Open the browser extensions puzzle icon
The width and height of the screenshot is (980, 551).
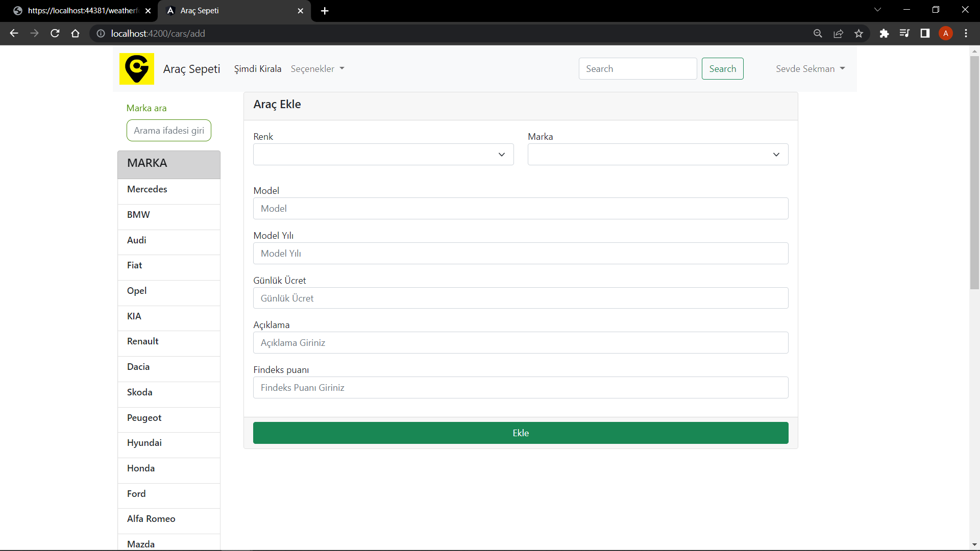tap(884, 34)
